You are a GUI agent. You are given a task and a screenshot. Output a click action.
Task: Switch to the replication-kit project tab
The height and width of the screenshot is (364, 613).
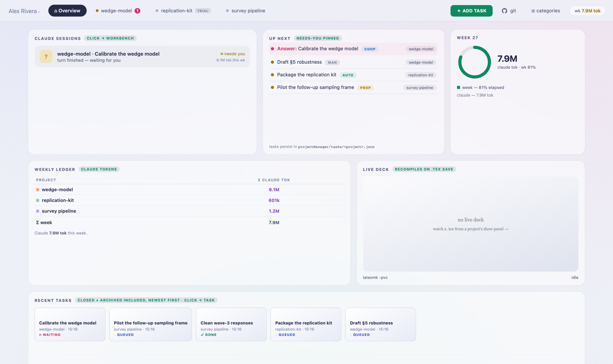183,11
